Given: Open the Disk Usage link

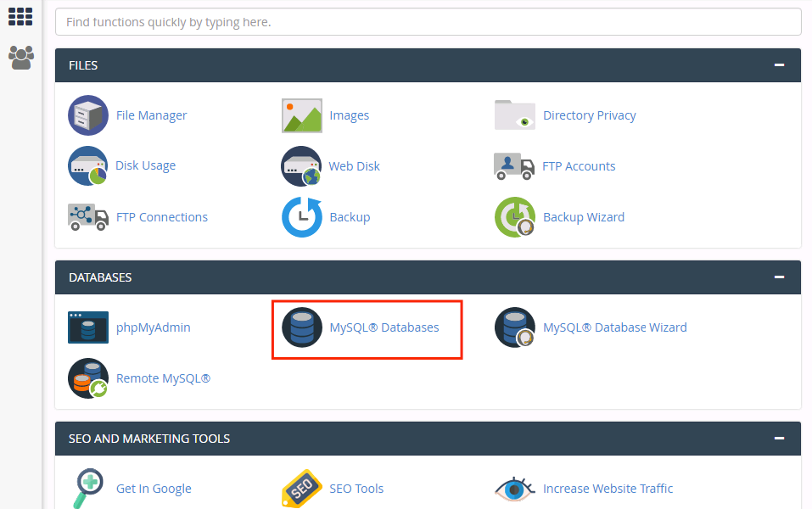Looking at the screenshot, I should tap(146, 165).
